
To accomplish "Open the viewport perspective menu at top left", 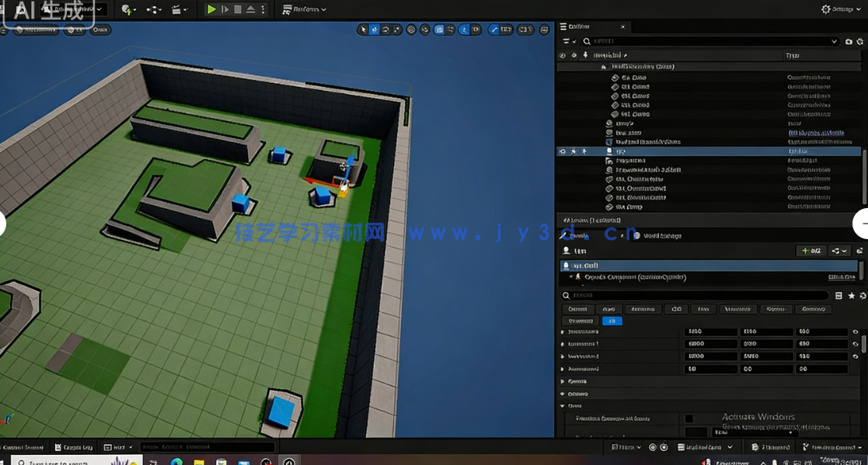I will tap(35, 29).
